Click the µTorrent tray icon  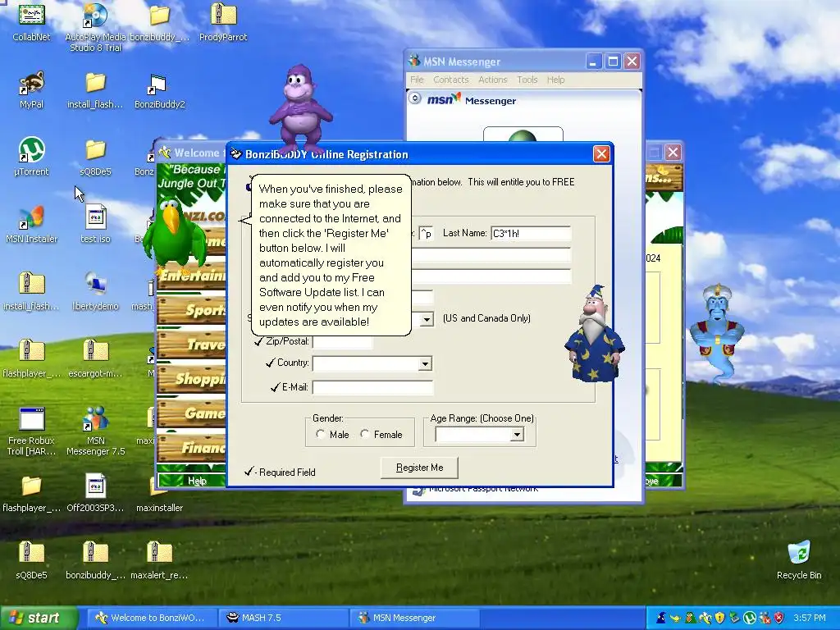click(750, 618)
